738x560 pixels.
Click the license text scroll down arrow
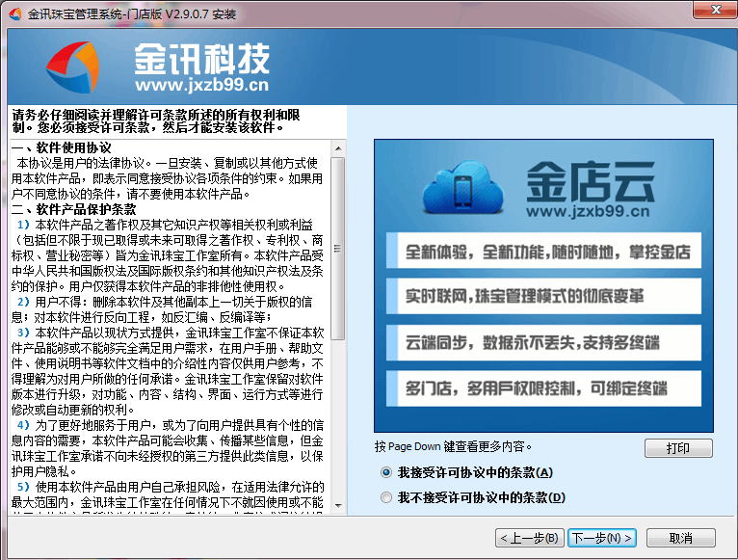[338, 506]
